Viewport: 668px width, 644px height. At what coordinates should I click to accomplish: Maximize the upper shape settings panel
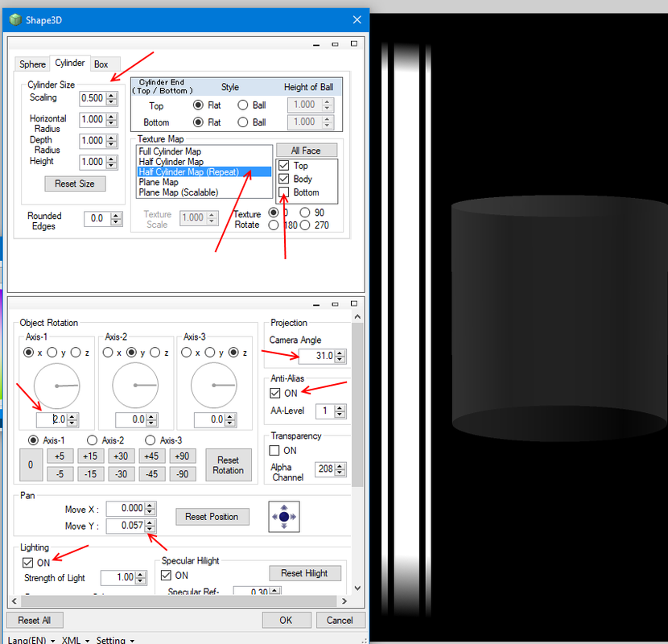click(354, 43)
